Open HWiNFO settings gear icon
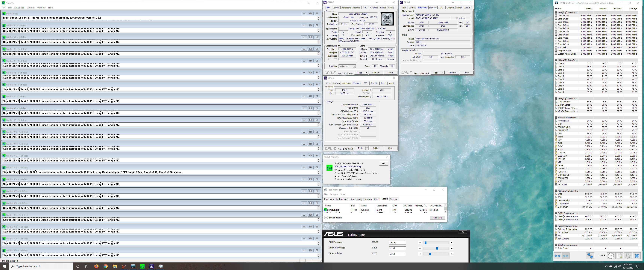The width and height of the screenshot is (644, 270). point(628,256)
